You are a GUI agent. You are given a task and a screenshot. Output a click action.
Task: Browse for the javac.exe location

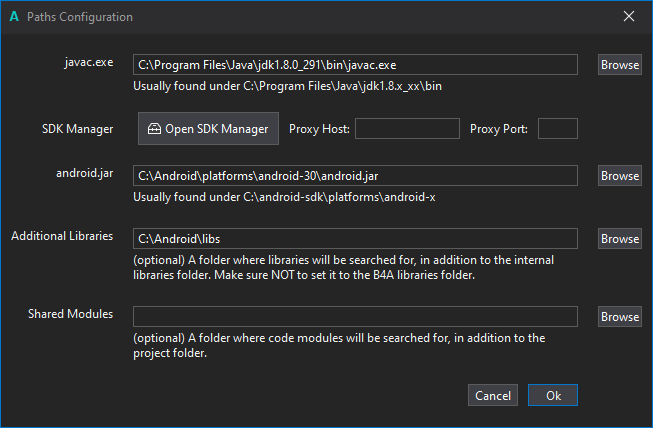(620, 65)
